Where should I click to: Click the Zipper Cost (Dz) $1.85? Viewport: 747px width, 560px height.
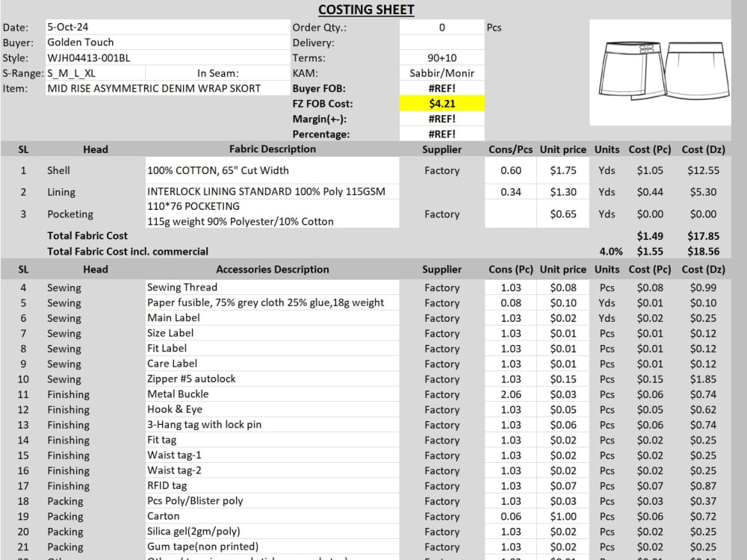coord(703,379)
